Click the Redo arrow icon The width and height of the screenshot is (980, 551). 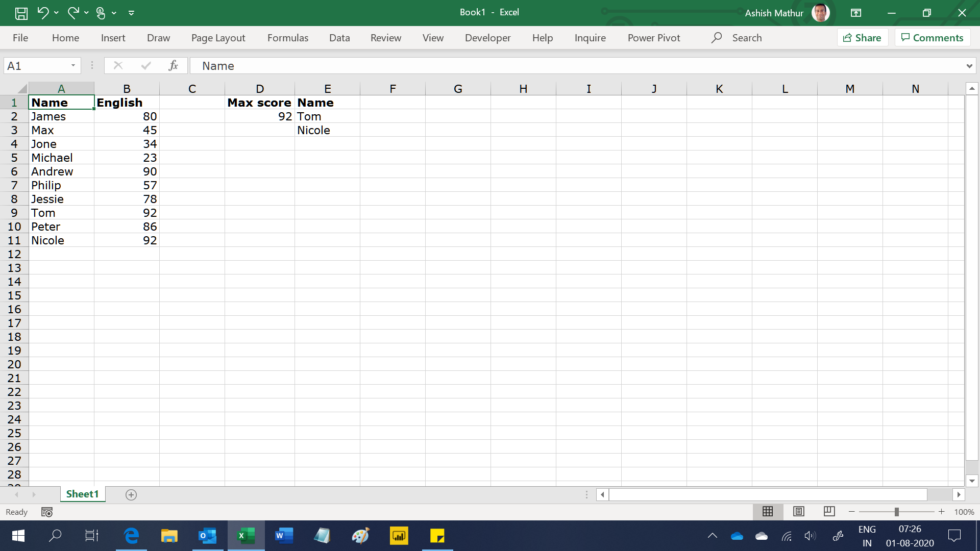click(73, 13)
